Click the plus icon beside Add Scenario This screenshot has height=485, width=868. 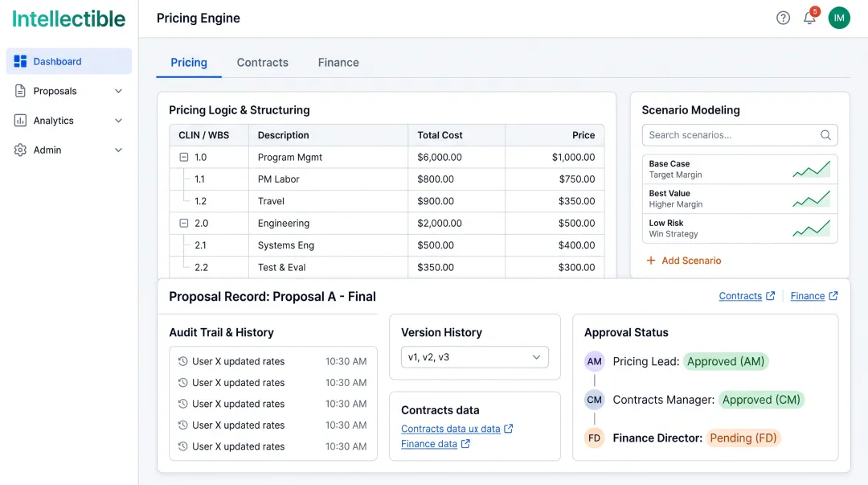tap(651, 261)
